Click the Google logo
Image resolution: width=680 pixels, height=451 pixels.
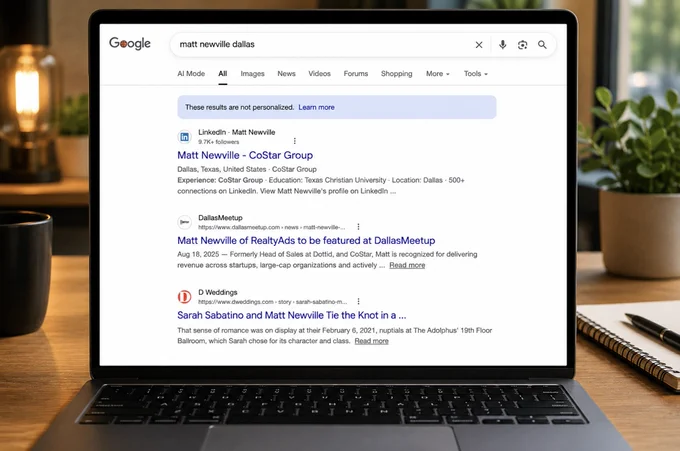pyautogui.click(x=130, y=43)
